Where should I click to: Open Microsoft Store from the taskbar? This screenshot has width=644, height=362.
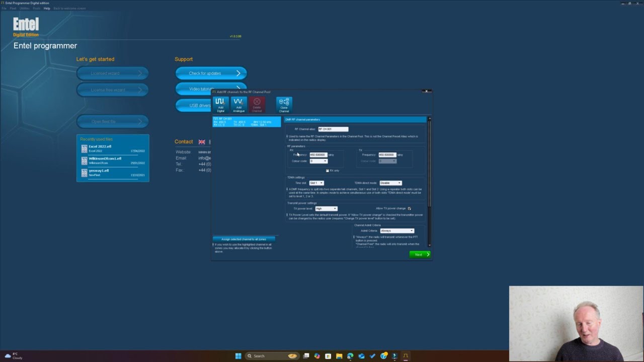[x=328, y=356]
